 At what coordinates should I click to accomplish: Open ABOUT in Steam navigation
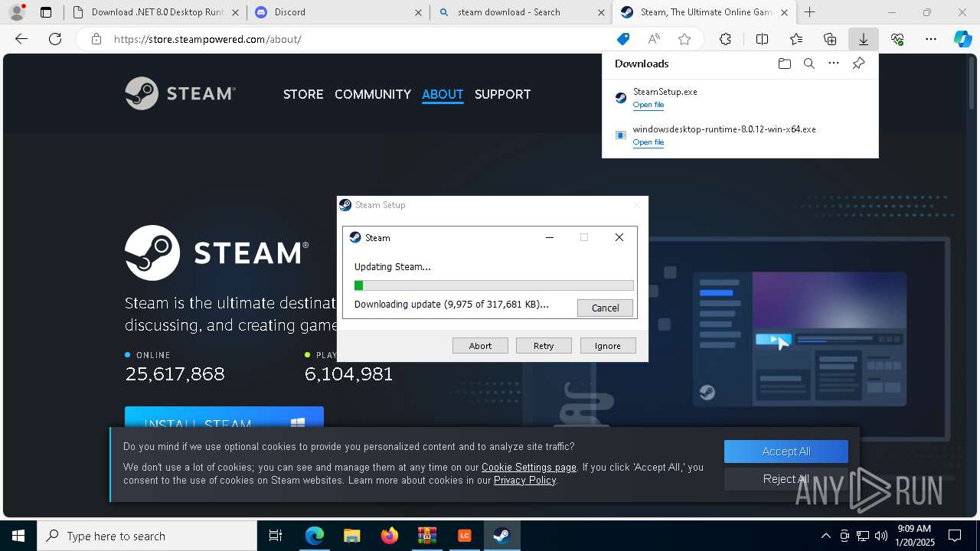(443, 94)
